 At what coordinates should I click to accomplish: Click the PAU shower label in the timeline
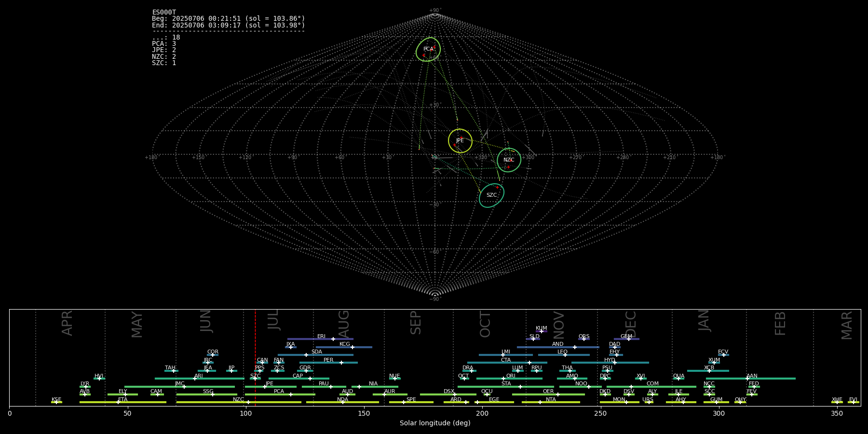[x=324, y=383]
